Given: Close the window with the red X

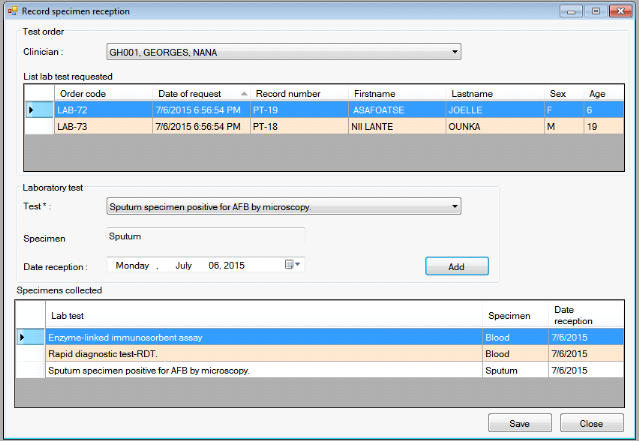Looking at the screenshot, I should coord(620,11).
